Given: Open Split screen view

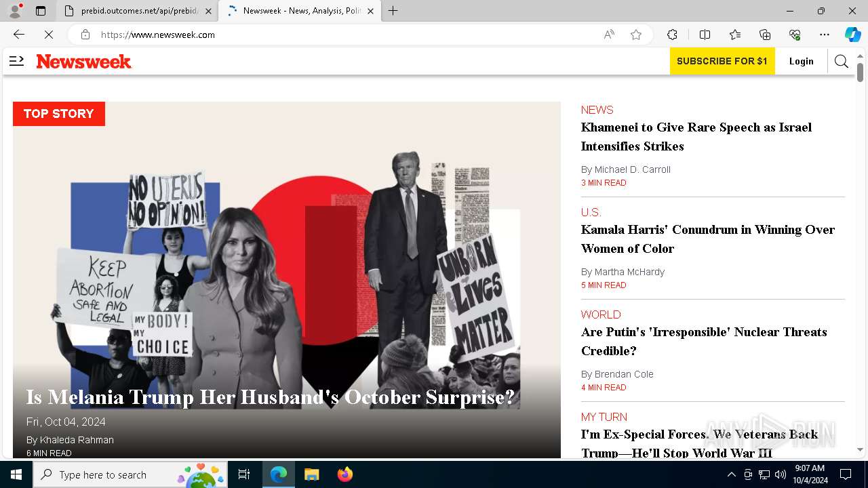Looking at the screenshot, I should [x=705, y=35].
